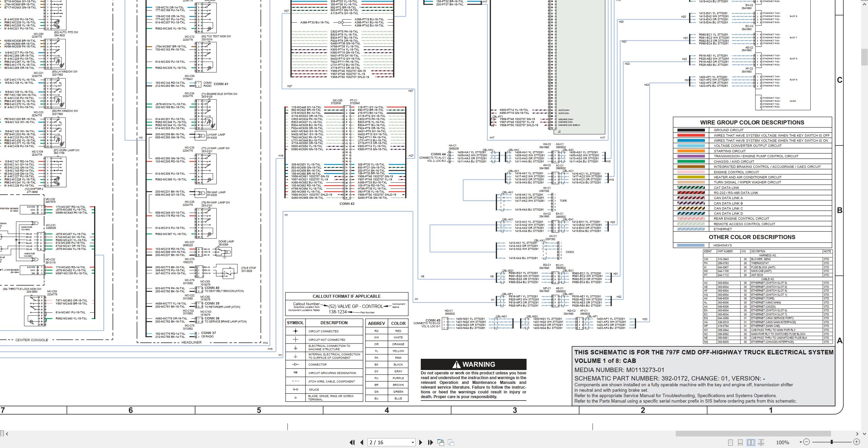Screen dimensions: 868x448
Task: Click the CONNECTOR symbol in legend
Action: [x=295, y=365]
